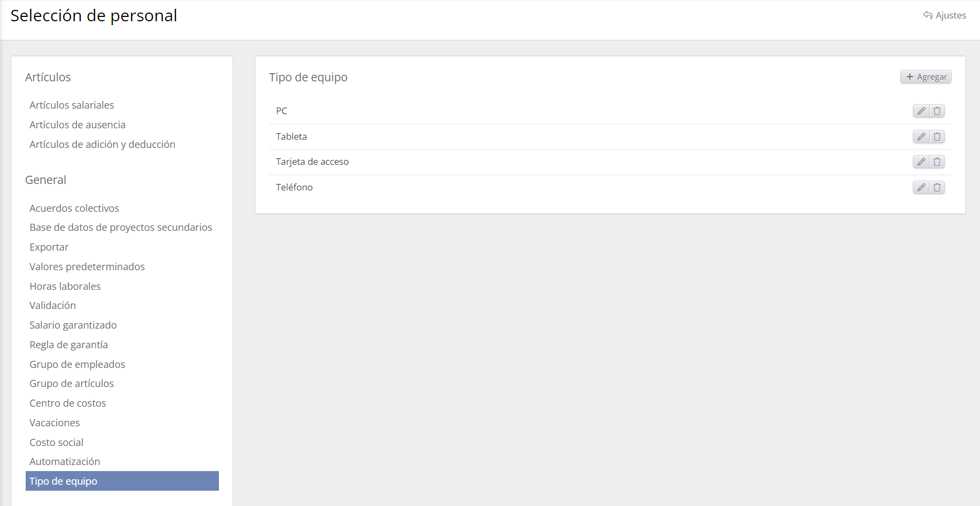The width and height of the screenshot is (980, 506).
Task: Edit the Teléfono equipment type
Action: [921, 188]
